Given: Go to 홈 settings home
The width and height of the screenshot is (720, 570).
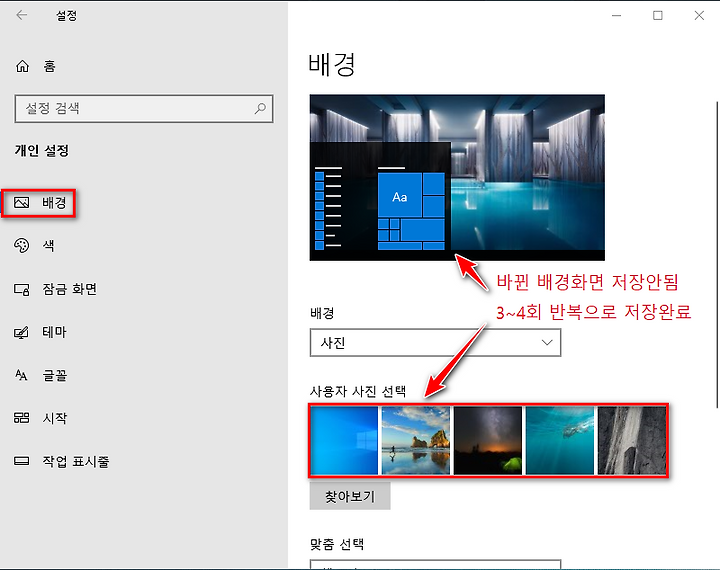Looking at the screenshot, I should [49, 66].
